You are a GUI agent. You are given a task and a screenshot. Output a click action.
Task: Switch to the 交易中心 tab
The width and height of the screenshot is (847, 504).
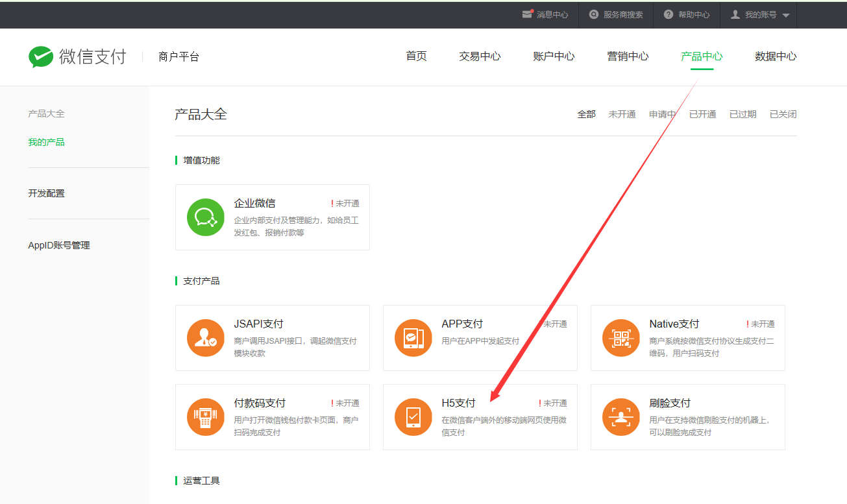[480, 56]
